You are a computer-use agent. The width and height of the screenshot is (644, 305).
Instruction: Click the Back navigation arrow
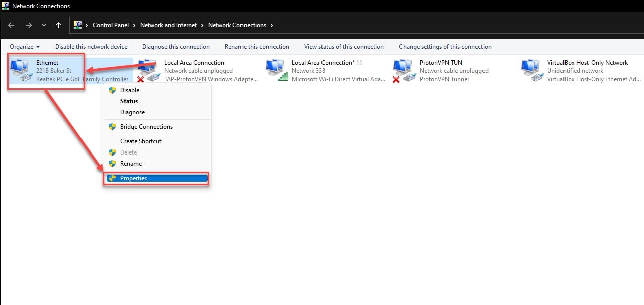(12, 25)
